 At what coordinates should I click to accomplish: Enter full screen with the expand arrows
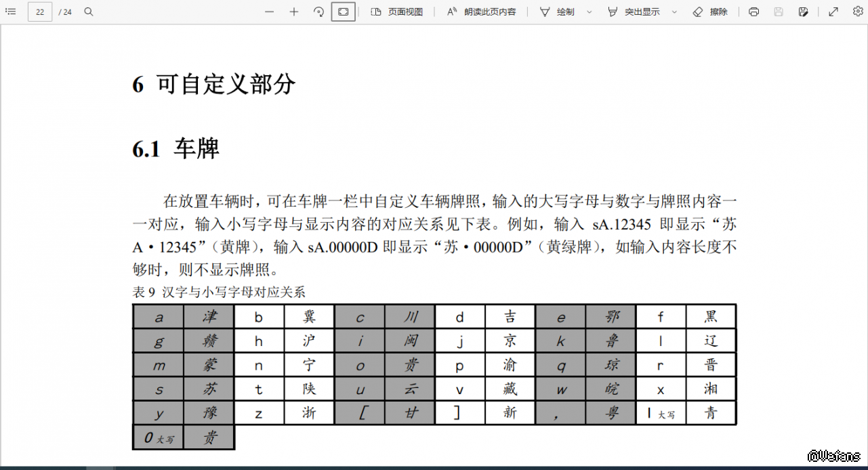click(x=833, y=12)
